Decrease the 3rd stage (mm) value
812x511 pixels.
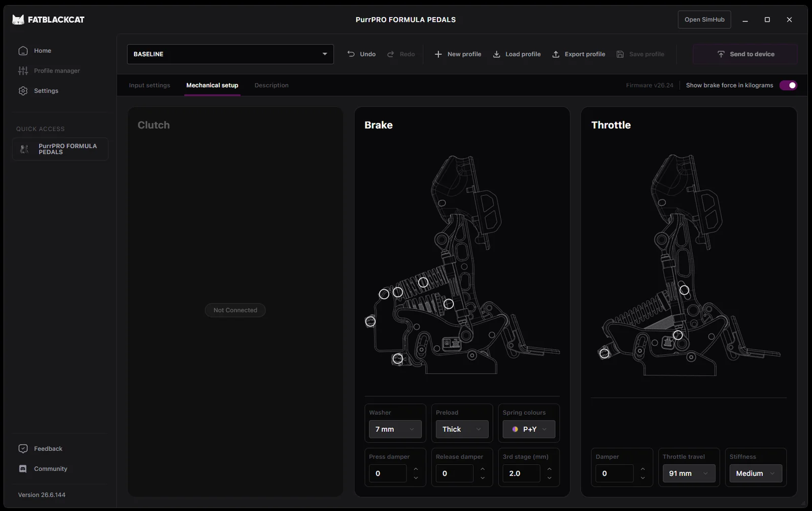[549, 478]
